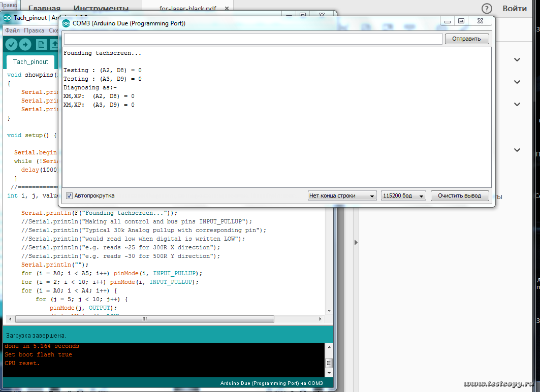Screen dimensions: 540x392
Task: Expand the topmost chevron in the right panel
Action: tap(517, 59)
